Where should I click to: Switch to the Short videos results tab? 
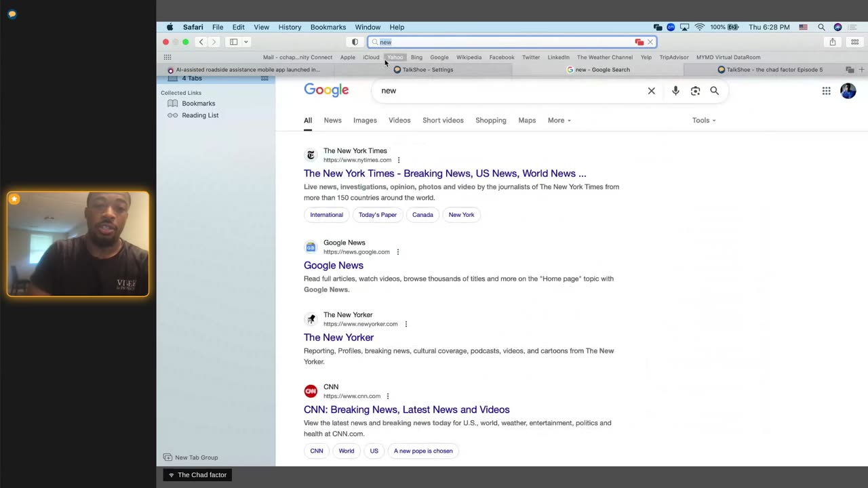443,121
